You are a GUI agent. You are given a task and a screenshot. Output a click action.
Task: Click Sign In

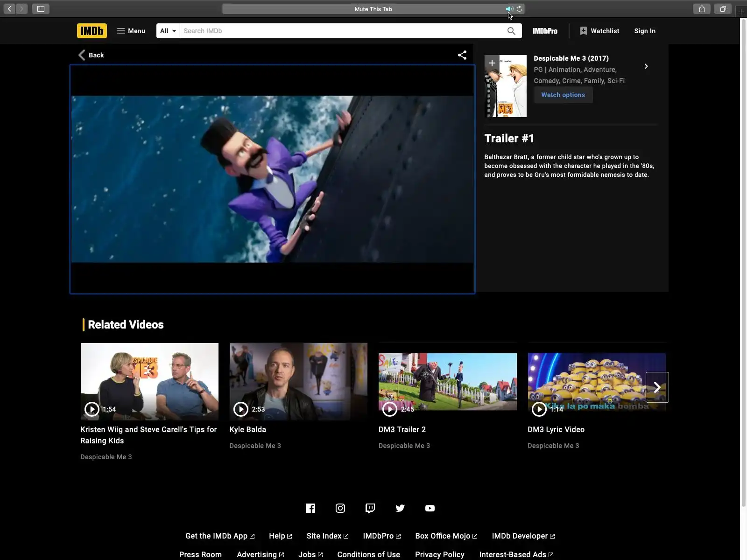tap(645, 31)
